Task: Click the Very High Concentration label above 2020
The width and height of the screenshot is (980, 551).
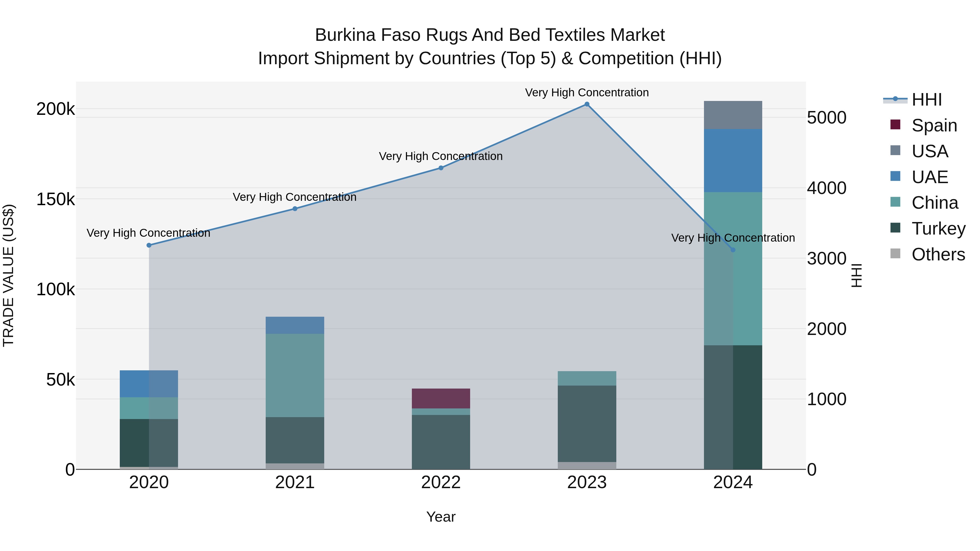Action: [148, 233]
